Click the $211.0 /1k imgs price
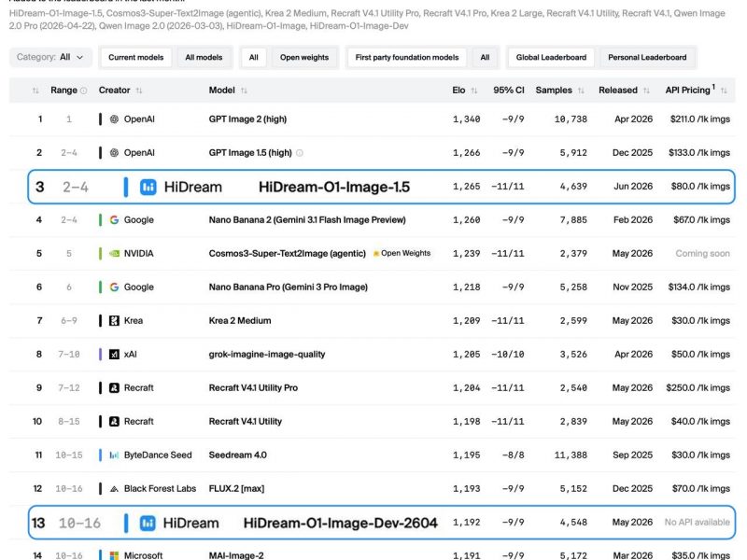Viewport: 747px width, 560px height. pyautogui.click(x=699, y=119)
